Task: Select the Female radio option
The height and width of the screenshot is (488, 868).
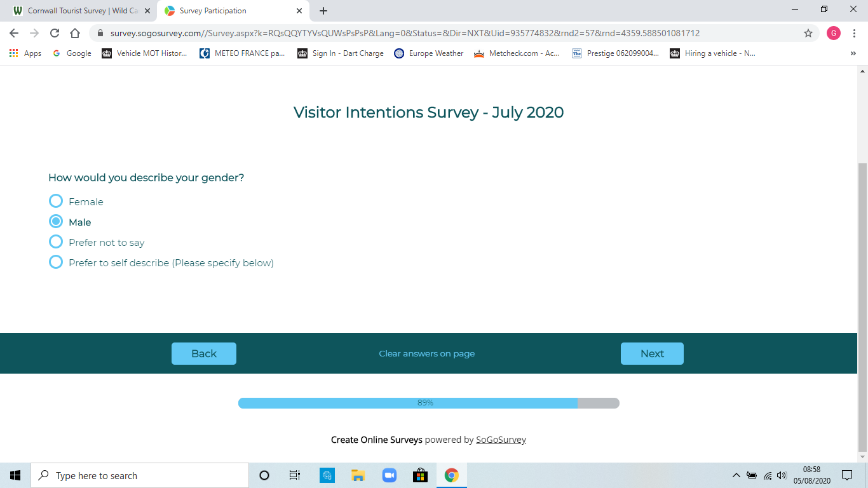Action: 56,201
